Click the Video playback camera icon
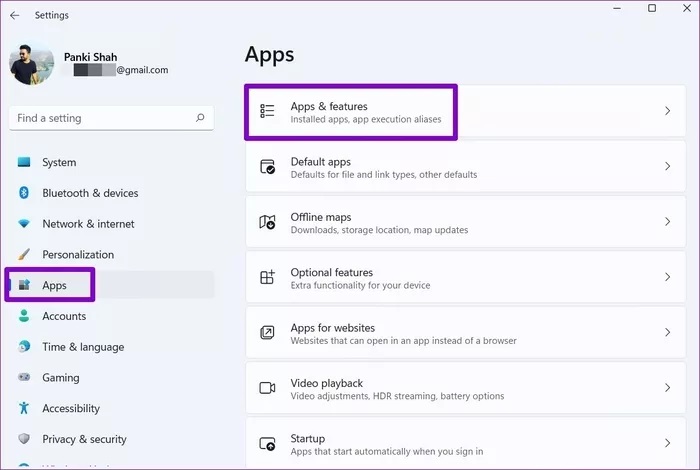Screen dimensions: 700x470 [x=267, y=388]
